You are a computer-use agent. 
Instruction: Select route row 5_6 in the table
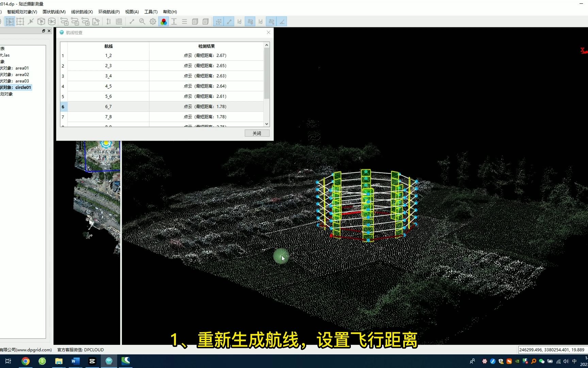pos(162,96)
